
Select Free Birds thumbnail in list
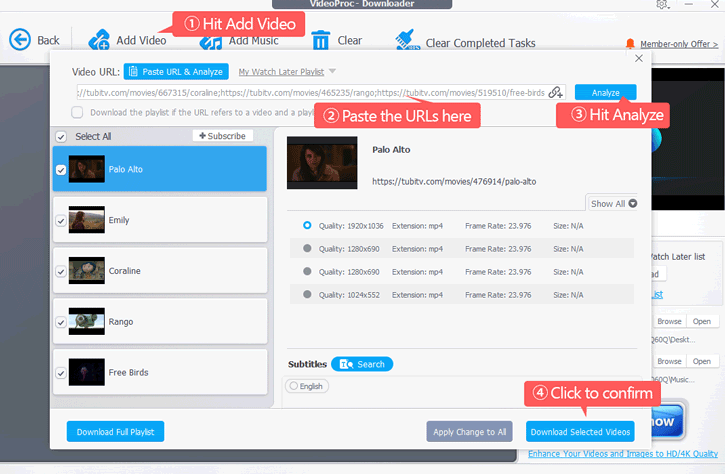pos(86,372)
